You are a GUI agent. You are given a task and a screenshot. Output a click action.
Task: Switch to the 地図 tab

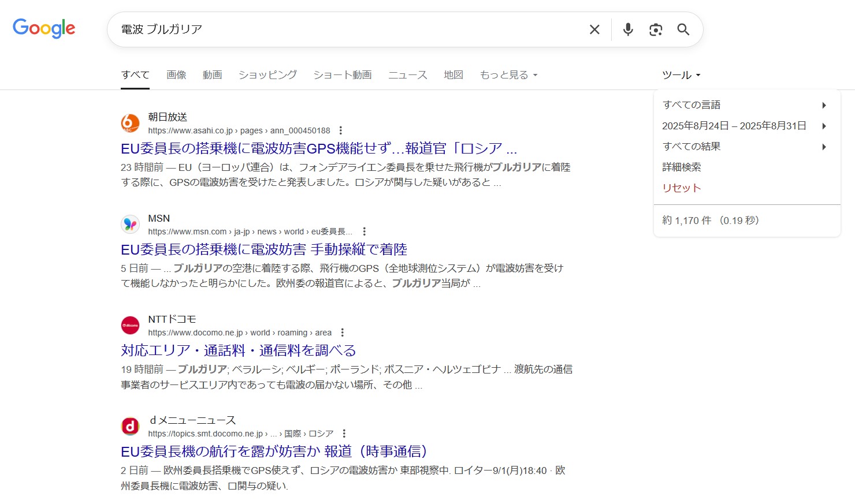point(453,75)
